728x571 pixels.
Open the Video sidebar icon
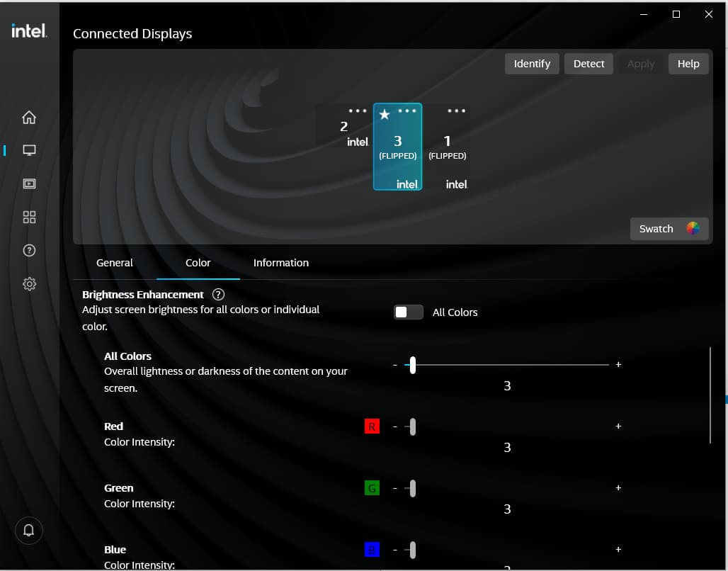[29, 183]
